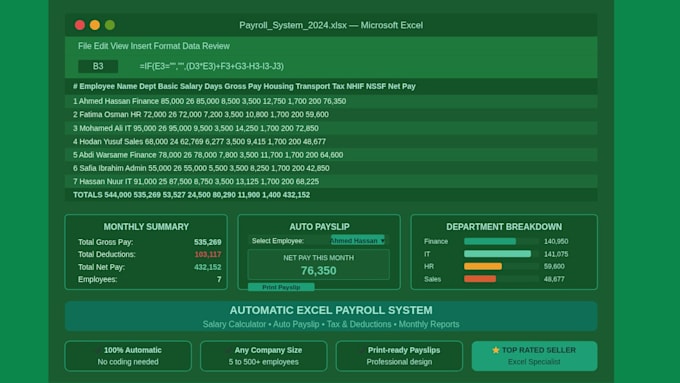Screen dimensions: 680x383
Task: Open the Data menu
Action: [191, 46]
